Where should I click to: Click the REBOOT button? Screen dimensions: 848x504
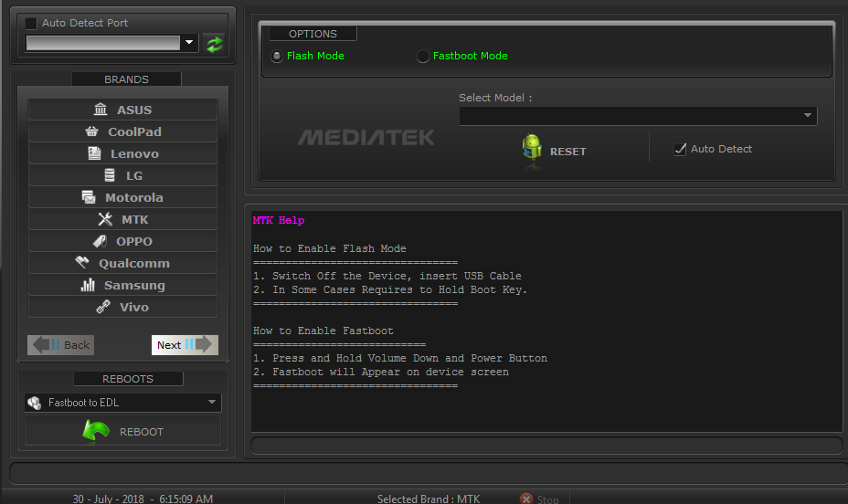tap(122, 432)
